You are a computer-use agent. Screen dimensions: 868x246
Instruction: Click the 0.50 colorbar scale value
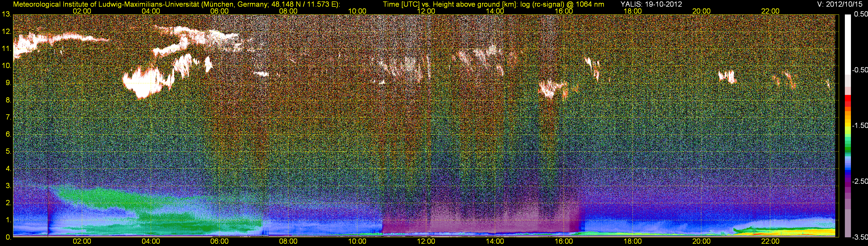click(860, 14)
